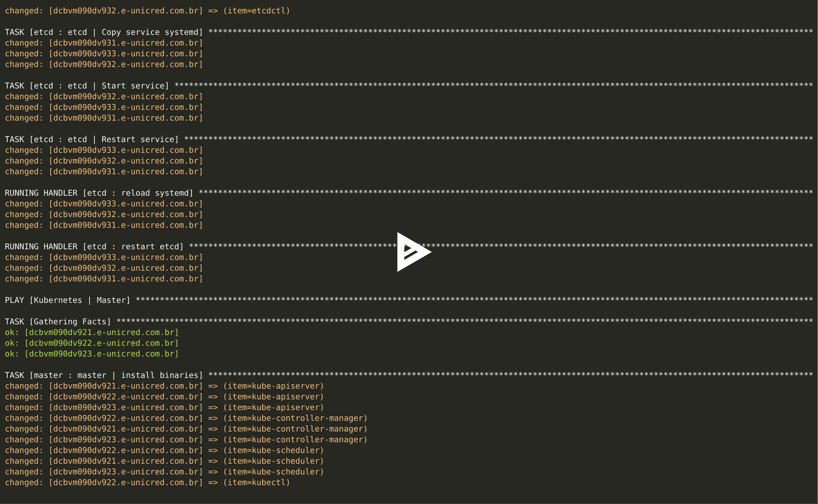Click dv933 changed line under Restart service task
818x504 pixels.
[x=104, y=150]
